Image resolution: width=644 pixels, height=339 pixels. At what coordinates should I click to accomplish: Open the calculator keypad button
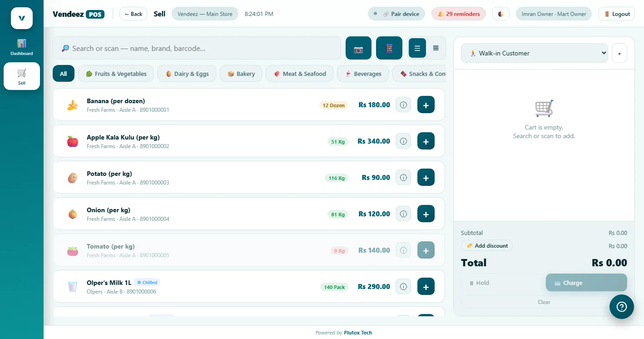tap(389, 48)
